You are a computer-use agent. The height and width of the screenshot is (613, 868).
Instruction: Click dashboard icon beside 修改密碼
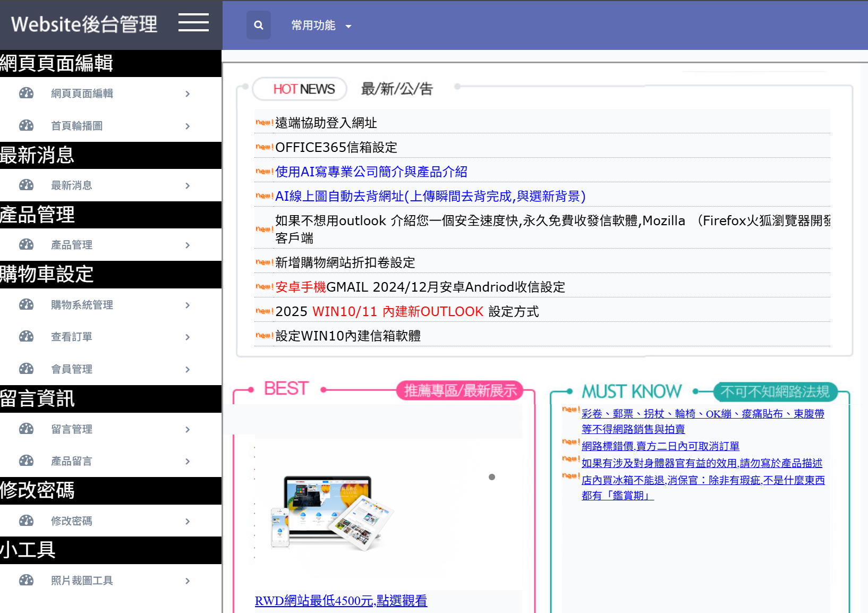[26, 521]
